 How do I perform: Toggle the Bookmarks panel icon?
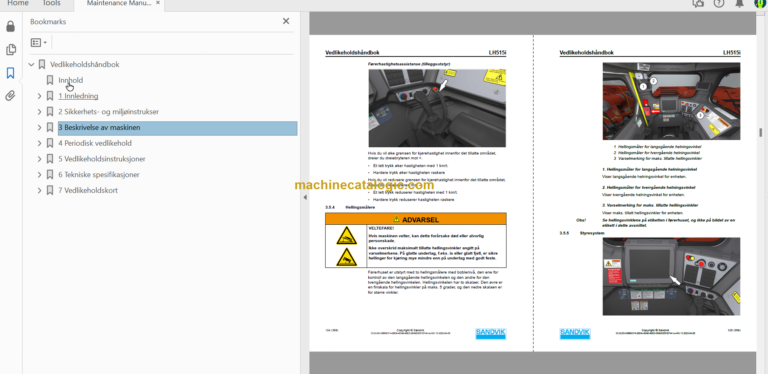point(10,73)
